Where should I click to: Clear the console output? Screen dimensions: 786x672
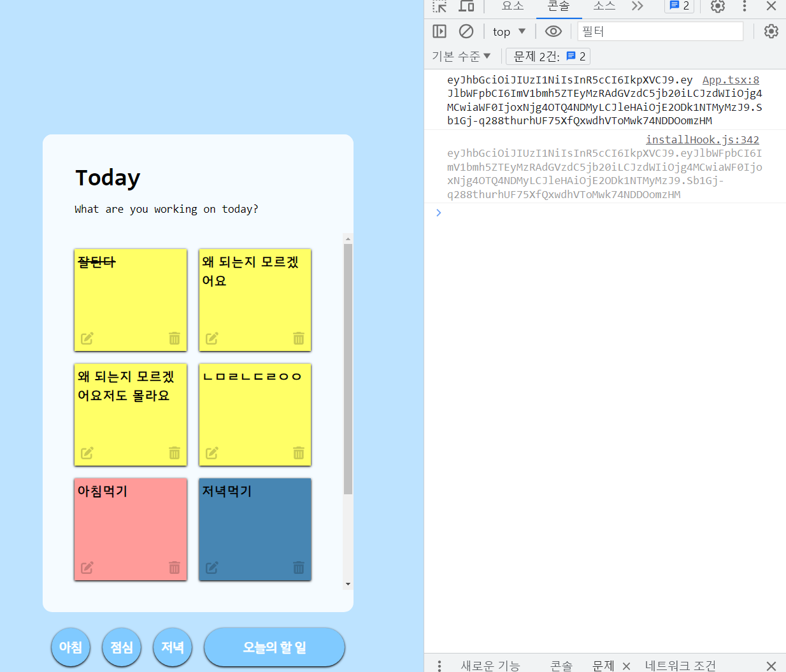tap(466, 31)
